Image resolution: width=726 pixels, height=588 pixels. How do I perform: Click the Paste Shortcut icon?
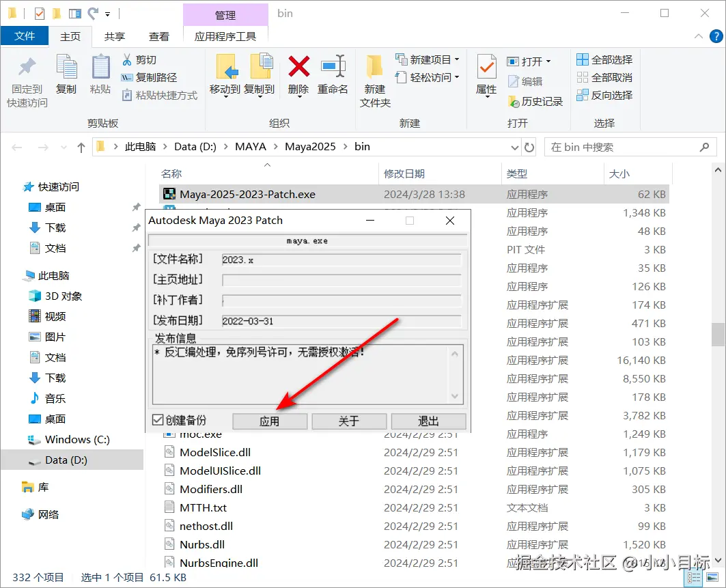pyautogui.click(x=127, y=96)
